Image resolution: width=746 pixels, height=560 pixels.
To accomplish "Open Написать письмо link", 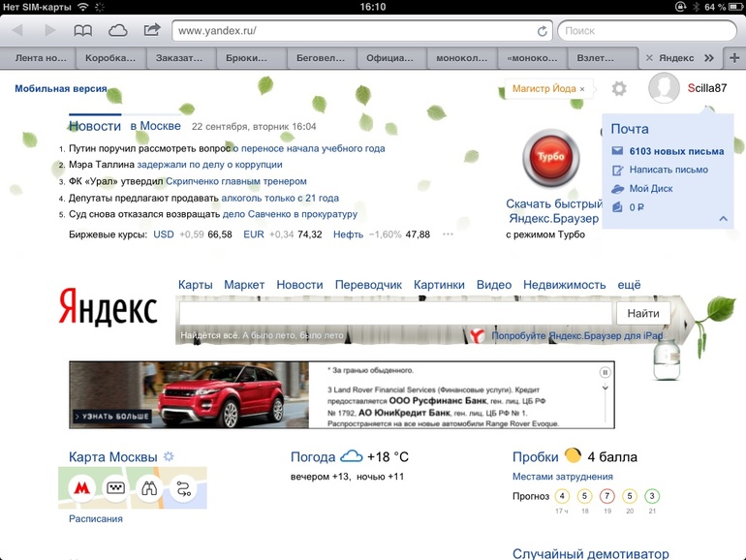I will point(668,170).
